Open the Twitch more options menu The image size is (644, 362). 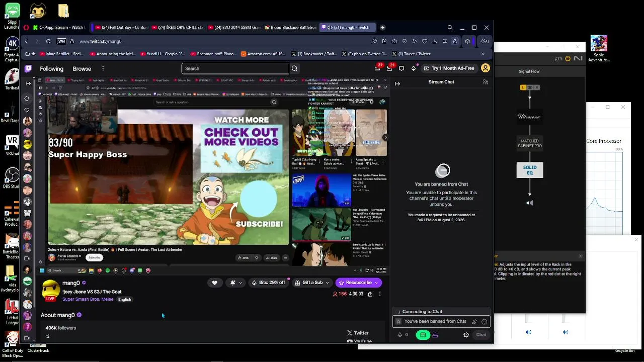(103, 69)
